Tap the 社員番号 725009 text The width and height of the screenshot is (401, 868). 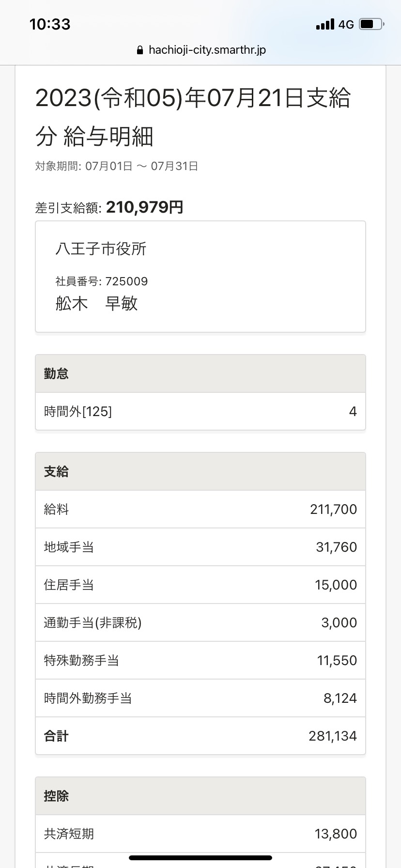[x=102, y=281]
